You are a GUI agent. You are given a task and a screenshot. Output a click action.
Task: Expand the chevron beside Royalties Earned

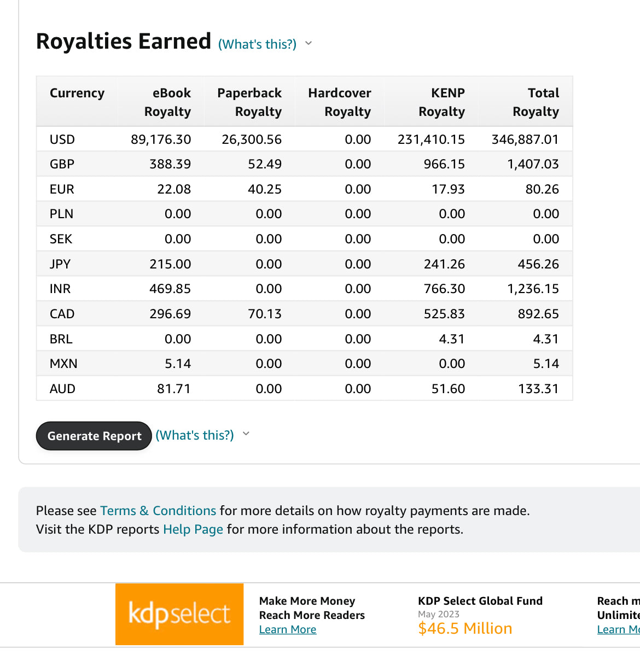tap(309, 43)
